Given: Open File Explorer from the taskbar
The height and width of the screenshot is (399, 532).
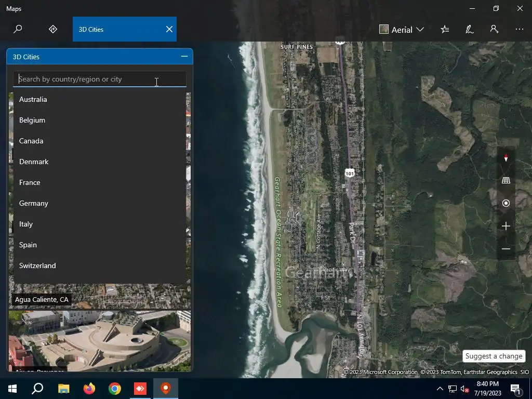Looking at the screenshot, I should click(63, 389).
